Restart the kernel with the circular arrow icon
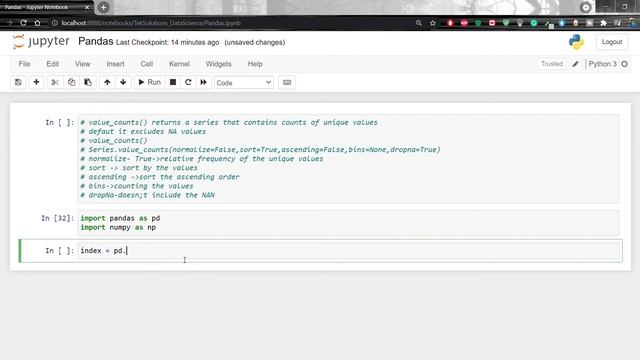Image resolution: width=640 pixels, height=360 pixels. 188,82
